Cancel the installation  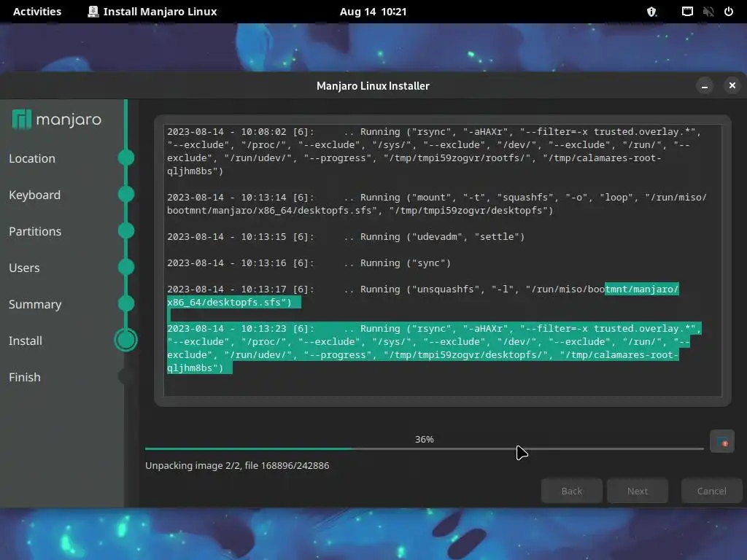tap(712, 491)
